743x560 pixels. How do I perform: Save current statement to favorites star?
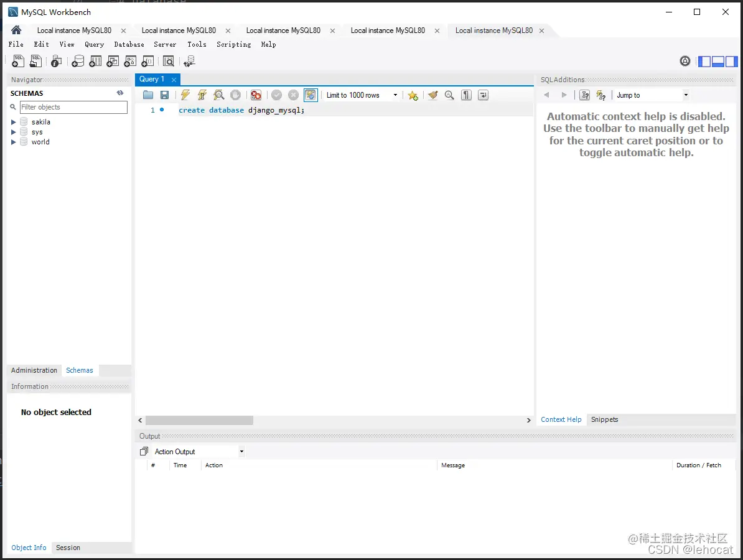pos(413,95)
